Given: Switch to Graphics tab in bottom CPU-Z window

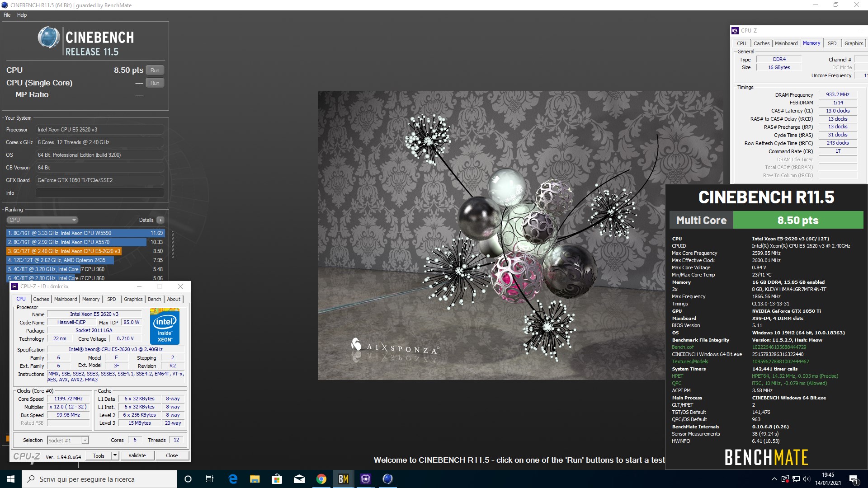Looking at the screenshot, I should (133, 299).
